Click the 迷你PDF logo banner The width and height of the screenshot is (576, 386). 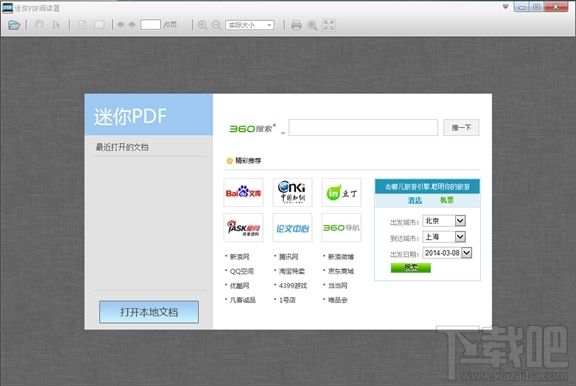point(149,115)
